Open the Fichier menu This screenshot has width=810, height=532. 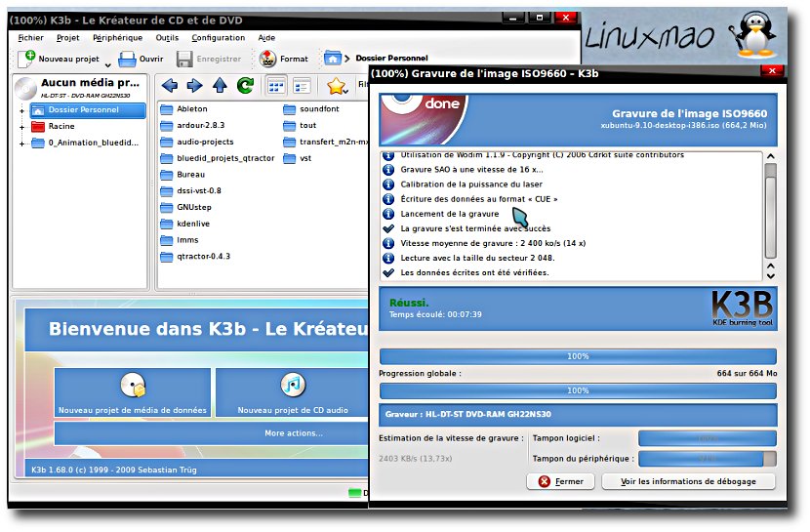(30, 38)
